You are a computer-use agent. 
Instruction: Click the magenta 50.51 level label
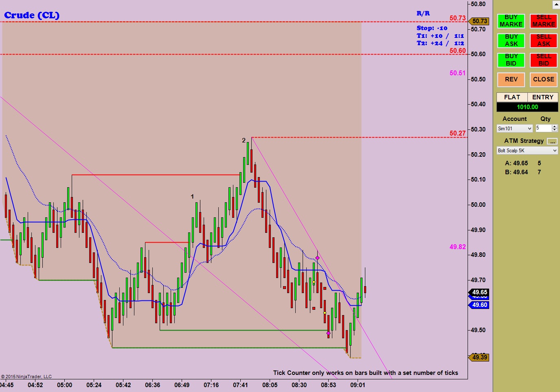(x=457, y=73)
